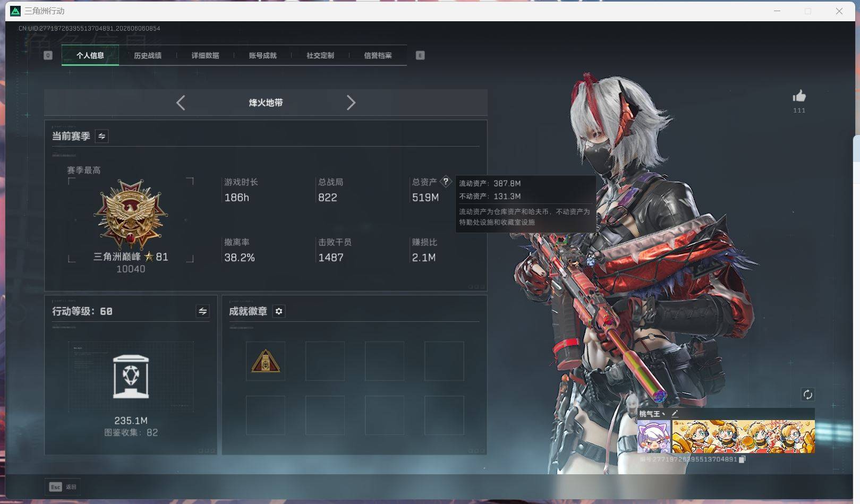Edit the nickname 桃气王 with pencil icon
860x504 pixels.
pyautogui.click(x=675, y=413)
